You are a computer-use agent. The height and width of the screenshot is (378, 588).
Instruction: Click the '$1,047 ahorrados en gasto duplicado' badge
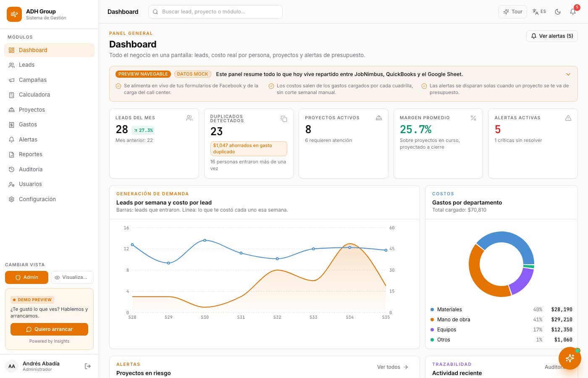[x=249, y=149]
